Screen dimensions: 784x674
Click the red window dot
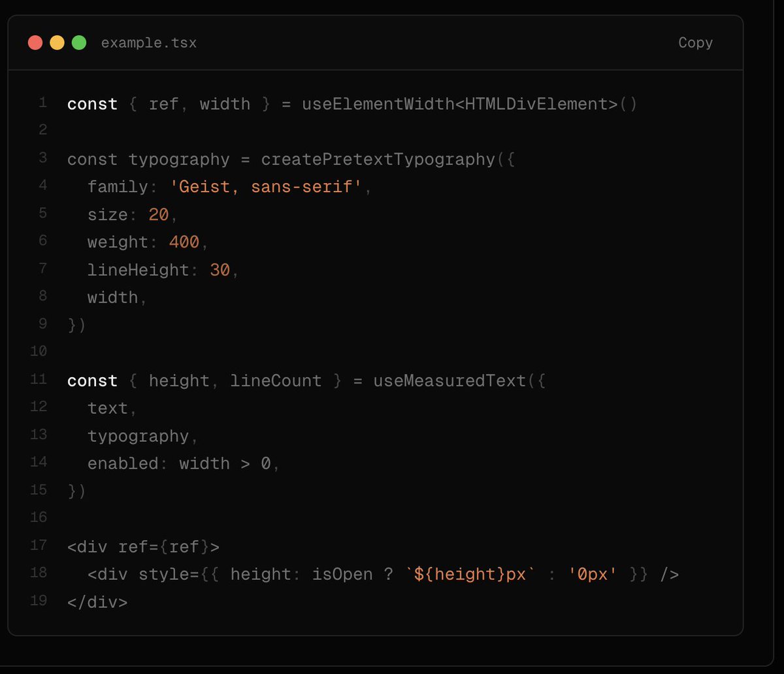click(x=35, y=43)
